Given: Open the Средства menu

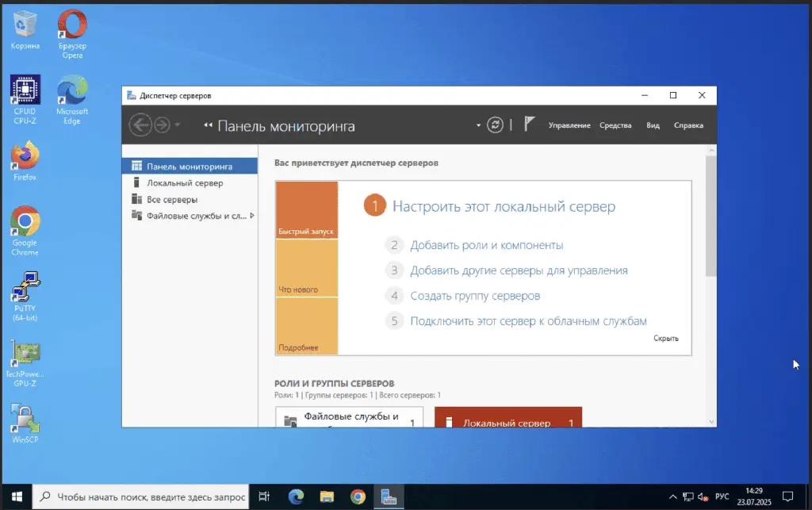Looking at the screenshot, I should [x=615, y=125].
